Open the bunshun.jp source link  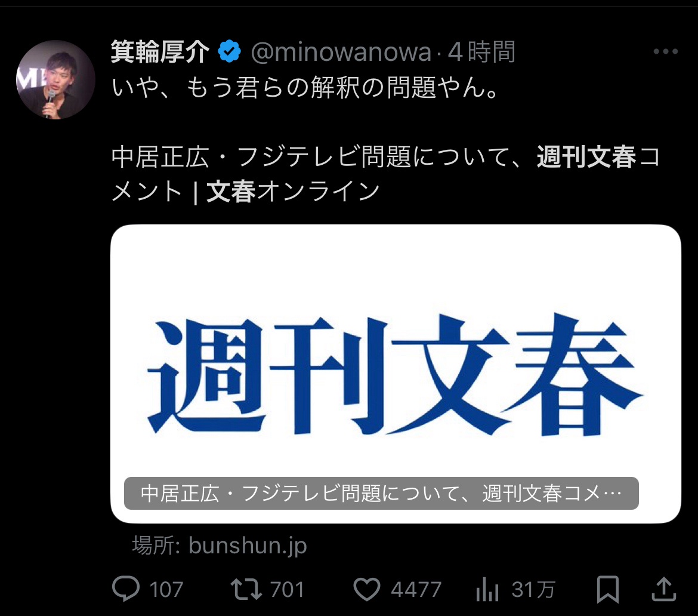(x=220, y=545)
